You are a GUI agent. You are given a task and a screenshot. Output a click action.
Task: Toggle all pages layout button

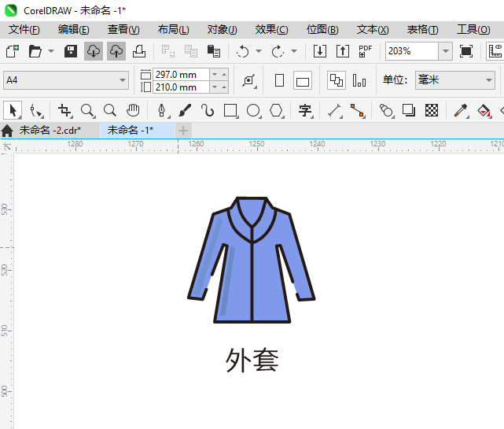(x=337, y=80)
